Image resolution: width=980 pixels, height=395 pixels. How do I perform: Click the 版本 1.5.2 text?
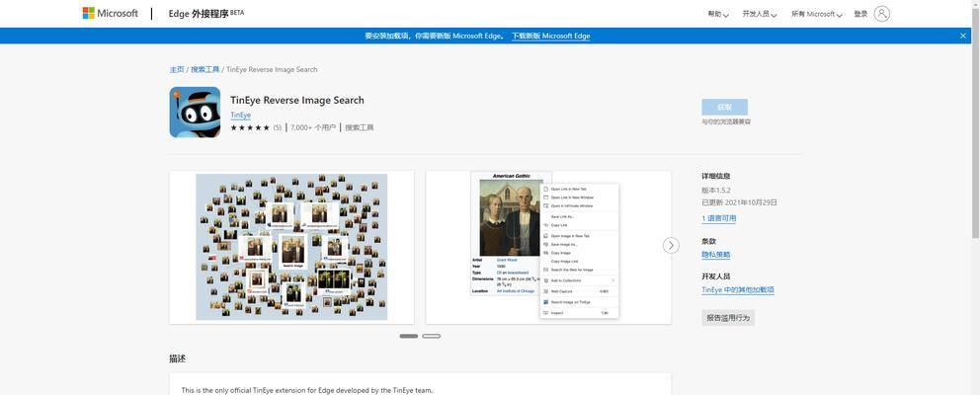point(716,190)
